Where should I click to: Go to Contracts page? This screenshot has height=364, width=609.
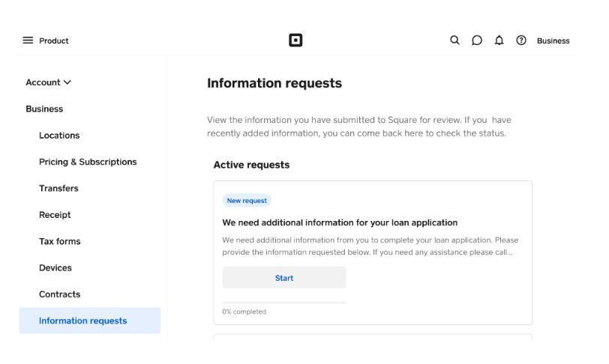click(x=59, y=294)
